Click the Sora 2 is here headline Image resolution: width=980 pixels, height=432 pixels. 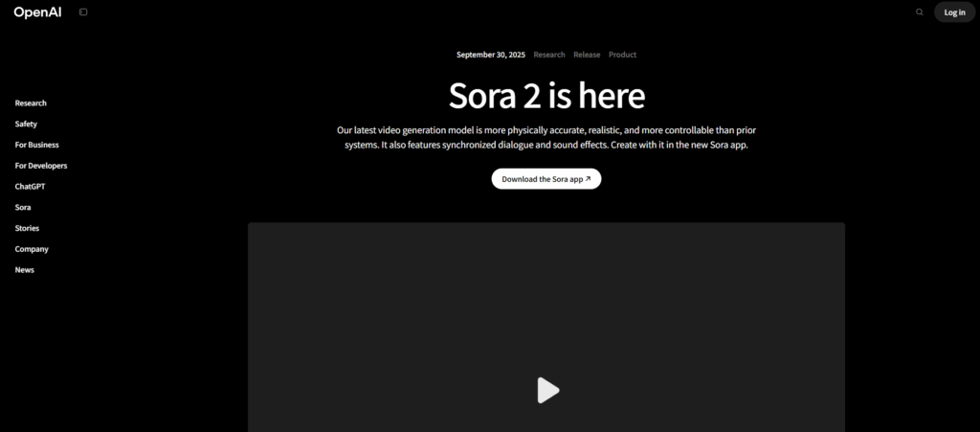click(546, 96)
